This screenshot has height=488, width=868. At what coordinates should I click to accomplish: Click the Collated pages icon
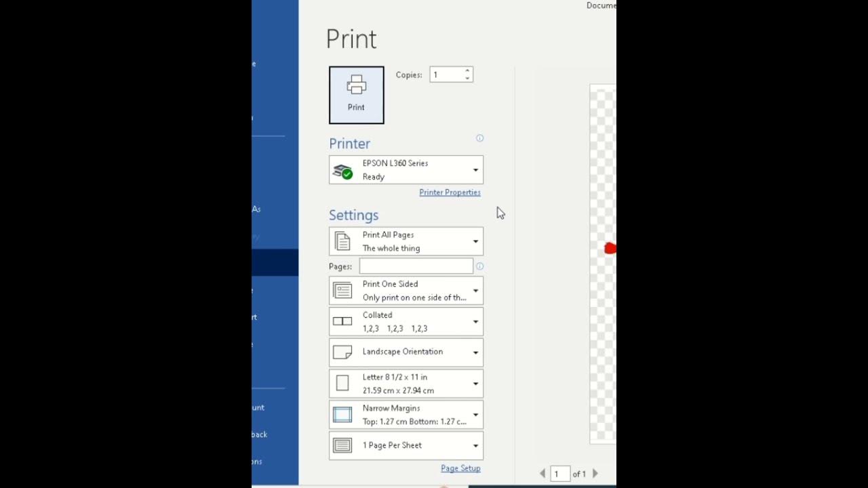342,321
